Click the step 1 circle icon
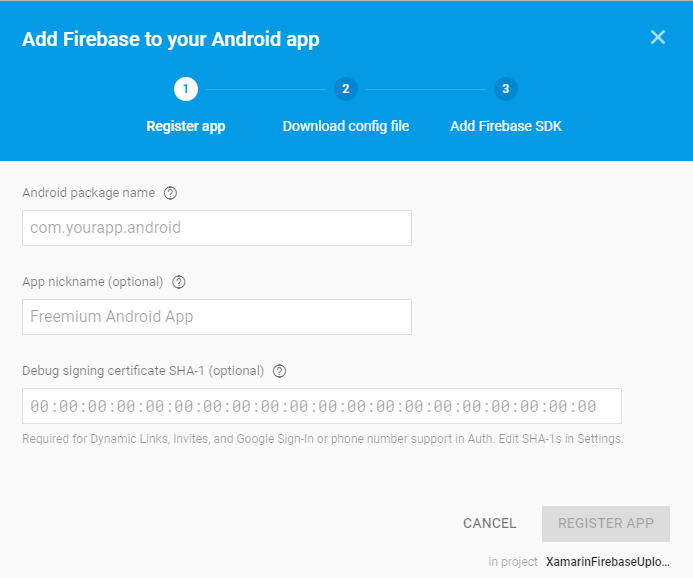This screenshot has width=693, height=578. click(186, 89)
